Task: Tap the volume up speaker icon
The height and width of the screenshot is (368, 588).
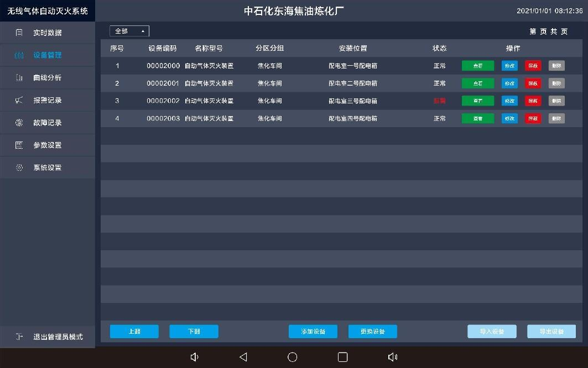Action: tap(393, 357)
